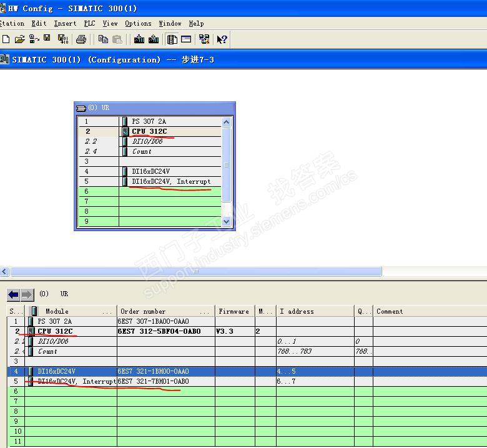The width and height of the screenshot is (487, 448).
Task: Select the DI16xDC24V row in detail table
Action: coord(247,372)
